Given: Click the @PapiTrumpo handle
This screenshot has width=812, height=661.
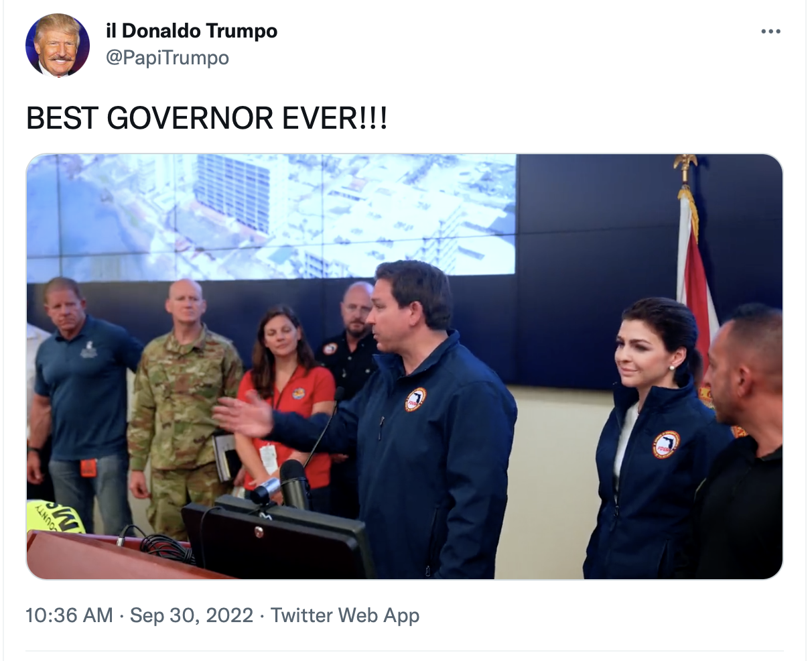Looking at the screenshot, I should pyautogui.click(x=167, y=58).
